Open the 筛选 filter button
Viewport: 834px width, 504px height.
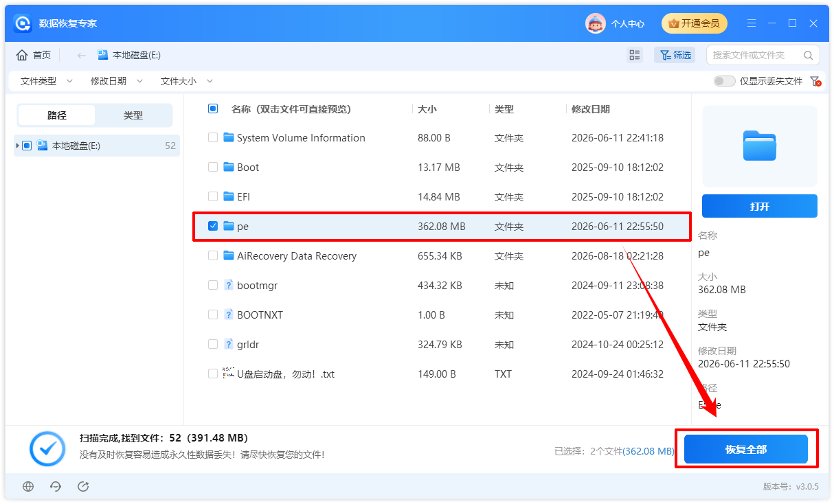(674, 55)
